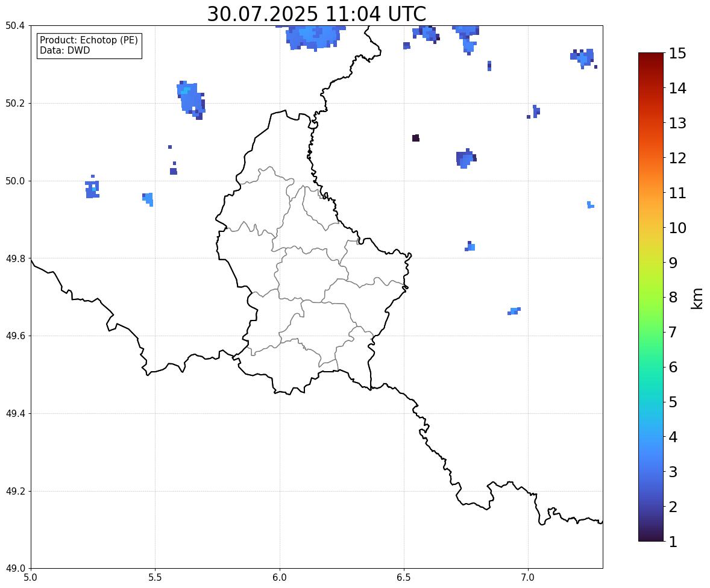Click colorbar tick label '12'
The image size is (710, 588).
(677, 158)
